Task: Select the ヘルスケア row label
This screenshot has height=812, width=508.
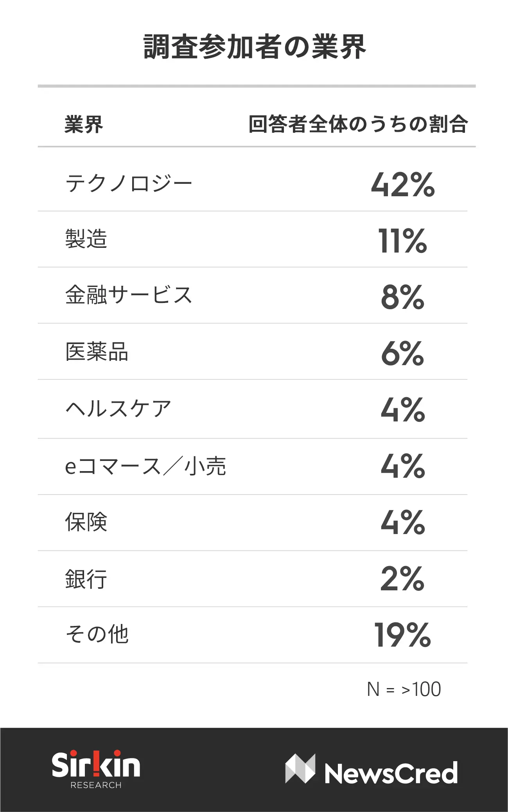Action: tap(118, 409)
